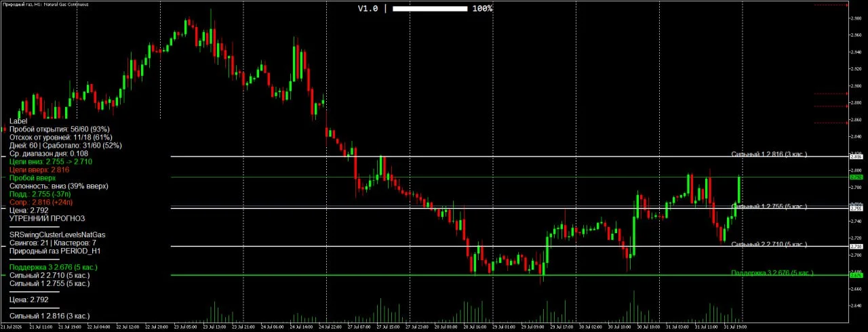Click 'Пробой открытия: 56/60 (93%)' line

(60, 129)
